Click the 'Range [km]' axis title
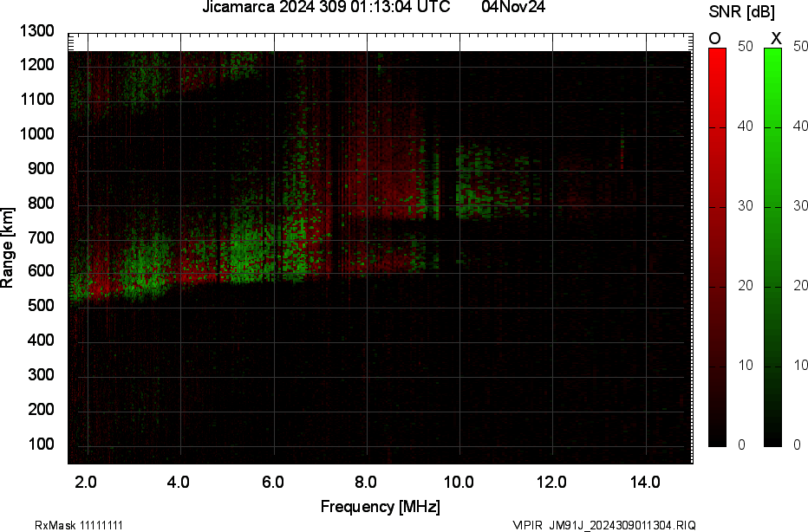The height and width of the screenshot is (532, 808). coord(7,248)
